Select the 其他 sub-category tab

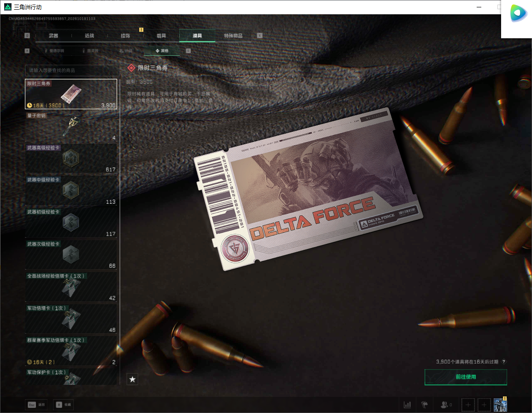pos(162,51)
